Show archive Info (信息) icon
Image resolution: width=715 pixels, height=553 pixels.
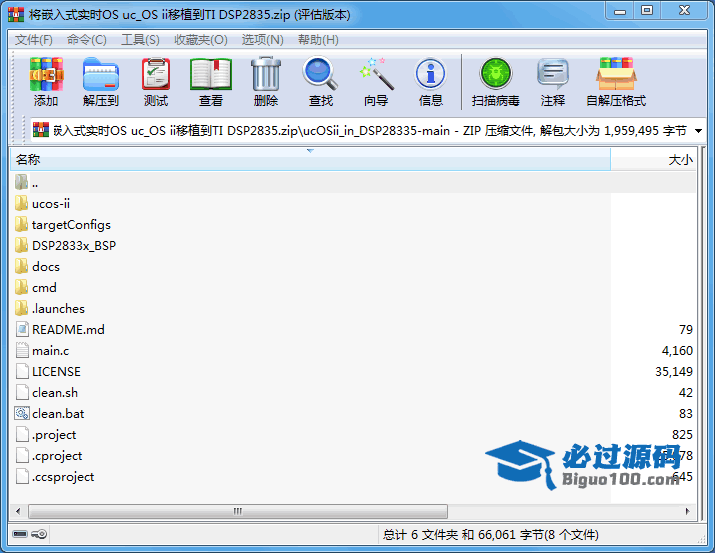pos(430,74)
